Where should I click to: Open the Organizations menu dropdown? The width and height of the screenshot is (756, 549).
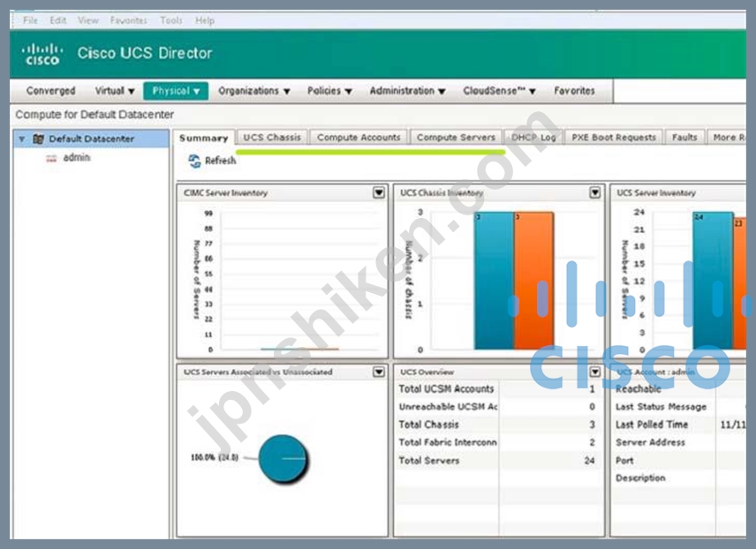pos(254,91)
